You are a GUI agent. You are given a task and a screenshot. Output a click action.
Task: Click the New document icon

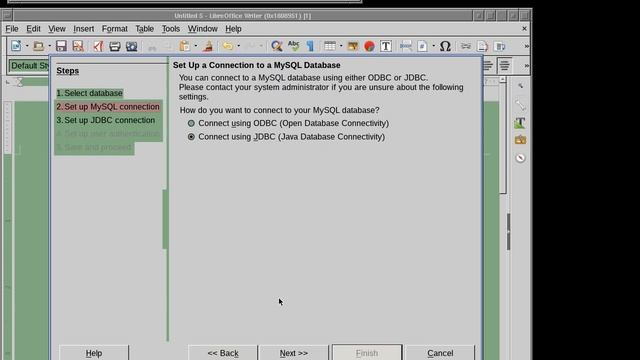click(x=16, y=46)
